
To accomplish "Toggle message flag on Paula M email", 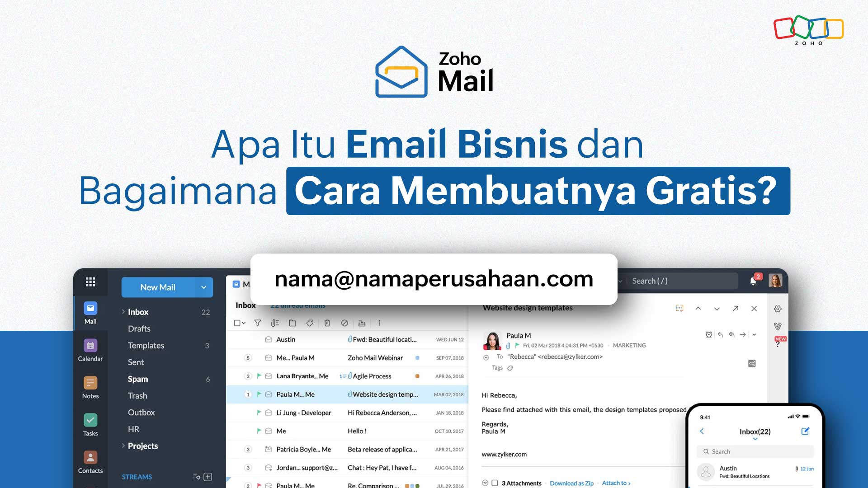I will tap(258, 394).
